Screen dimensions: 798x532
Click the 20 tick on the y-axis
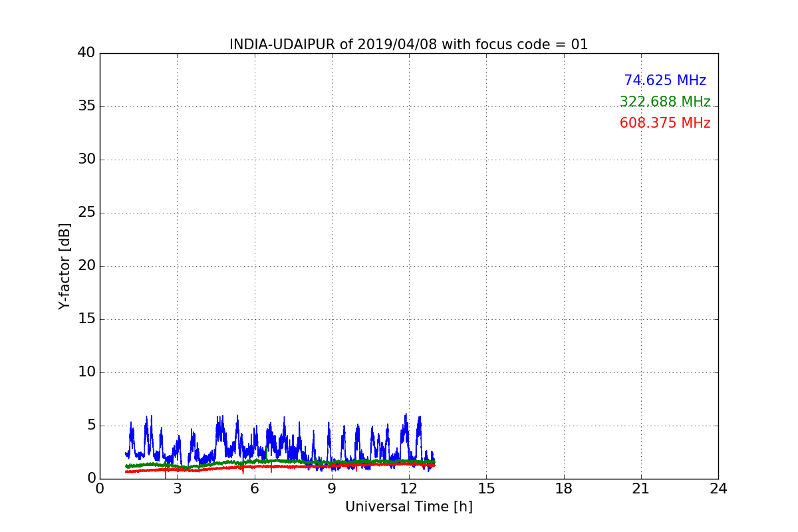click(x=86, y=266)
